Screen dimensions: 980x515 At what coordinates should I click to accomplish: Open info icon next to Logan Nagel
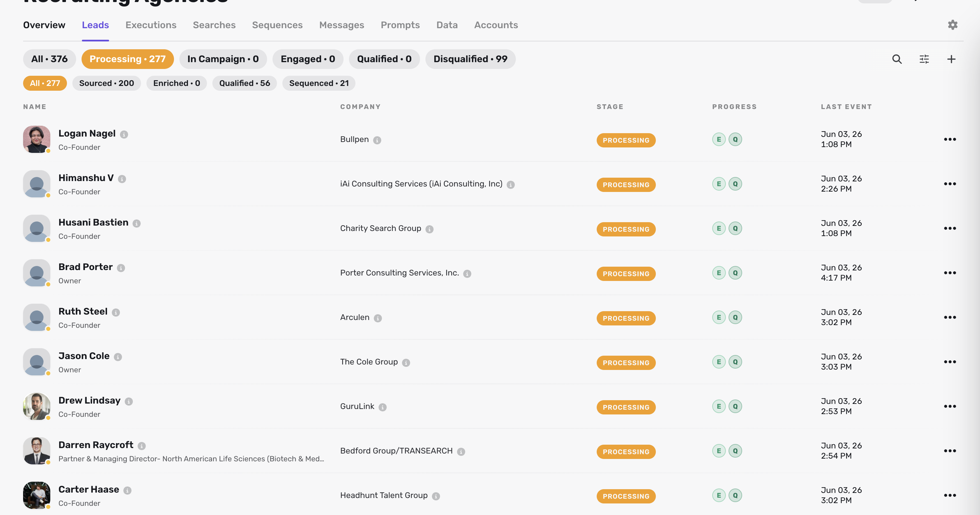124,134
